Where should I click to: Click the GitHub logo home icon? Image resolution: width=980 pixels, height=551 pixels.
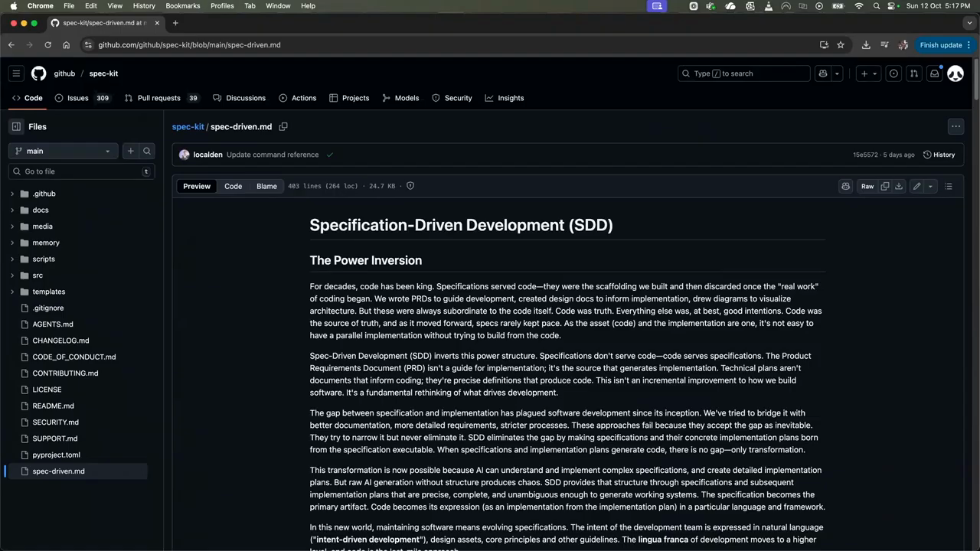click(x=38, y=73)
